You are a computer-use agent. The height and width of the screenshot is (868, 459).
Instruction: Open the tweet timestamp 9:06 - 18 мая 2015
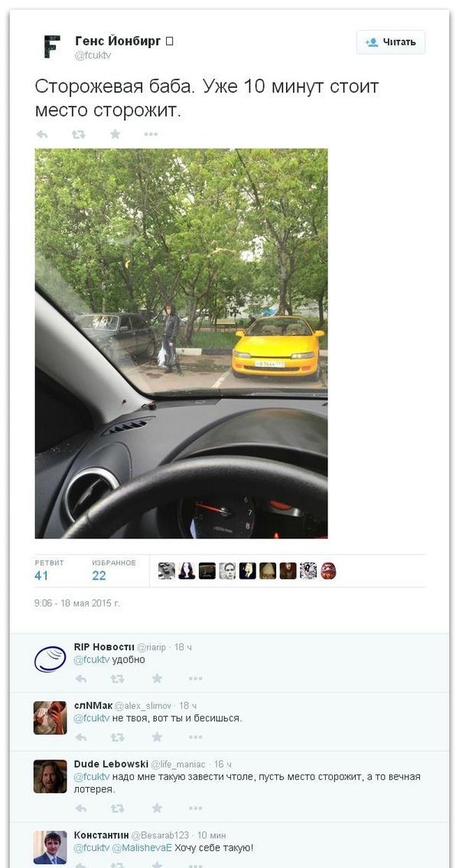coord(77,603)
